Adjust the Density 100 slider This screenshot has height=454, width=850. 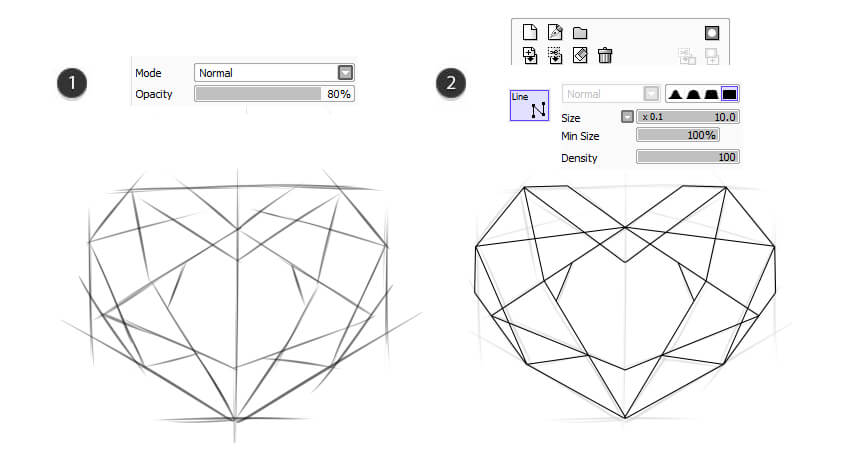(x=687, y=157)
